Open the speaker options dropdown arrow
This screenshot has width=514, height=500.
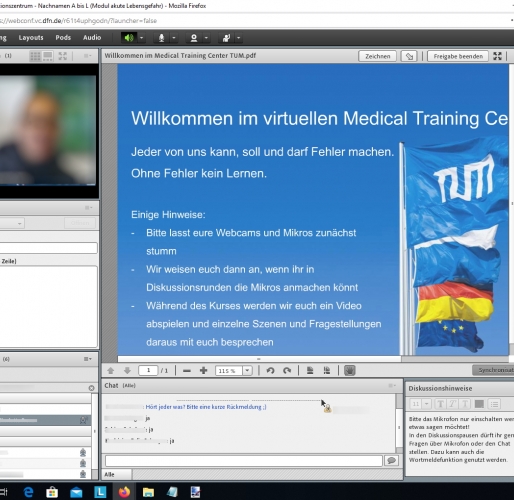(x=141, y=38)
